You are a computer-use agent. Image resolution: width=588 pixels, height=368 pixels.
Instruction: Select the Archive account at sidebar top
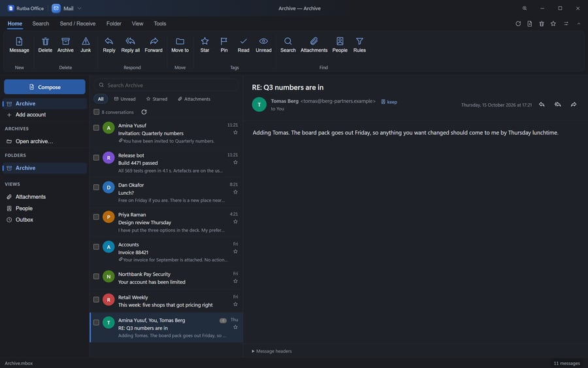44,103
